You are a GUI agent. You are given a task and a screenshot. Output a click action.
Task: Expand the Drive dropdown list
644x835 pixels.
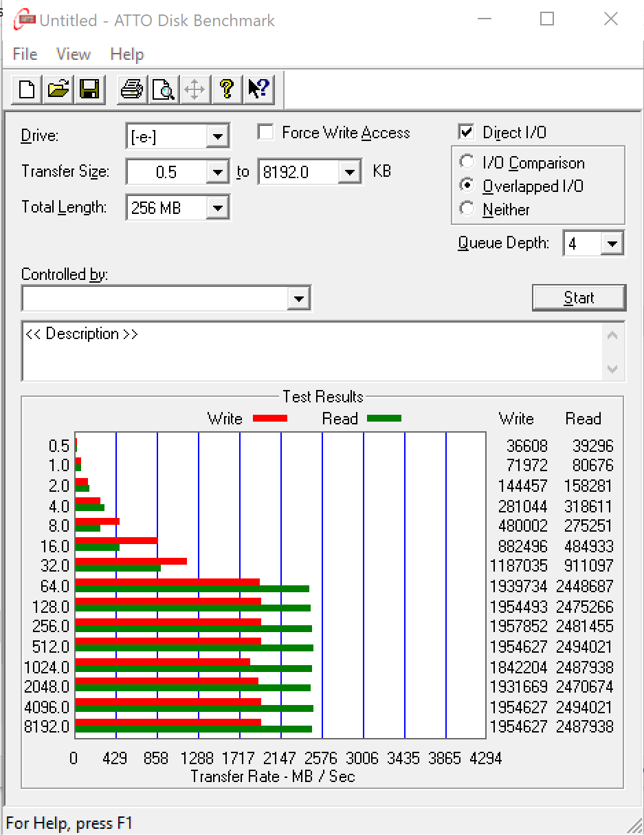tap(217, 136)
